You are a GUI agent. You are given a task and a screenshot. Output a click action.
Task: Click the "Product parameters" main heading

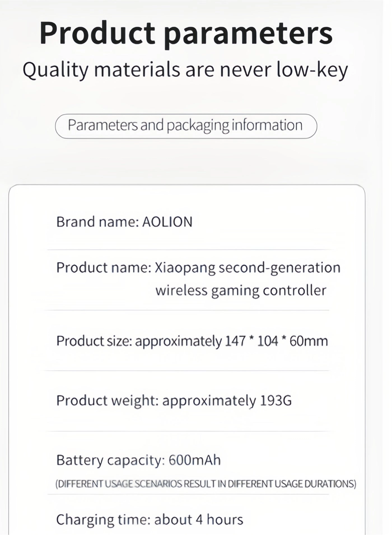186,33
